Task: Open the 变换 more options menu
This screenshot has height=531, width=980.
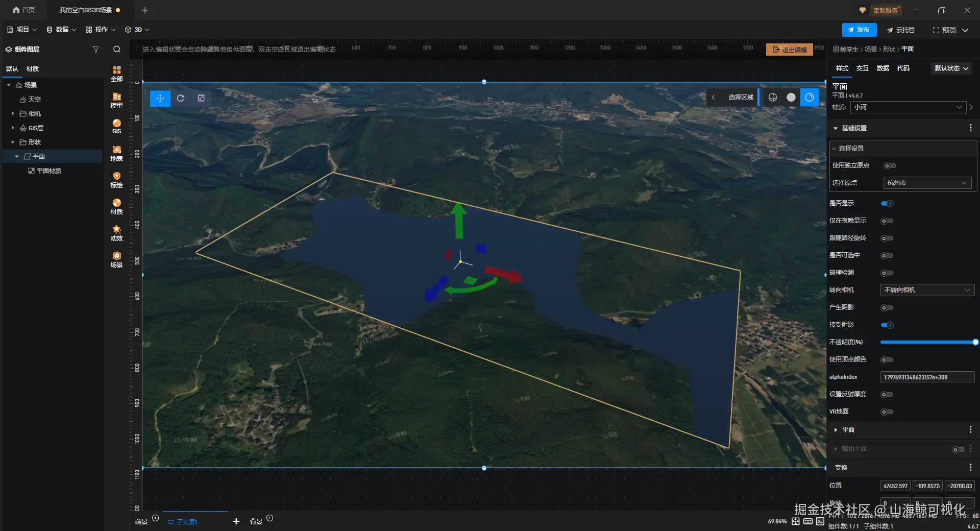Action: click(x=970, y=467)
